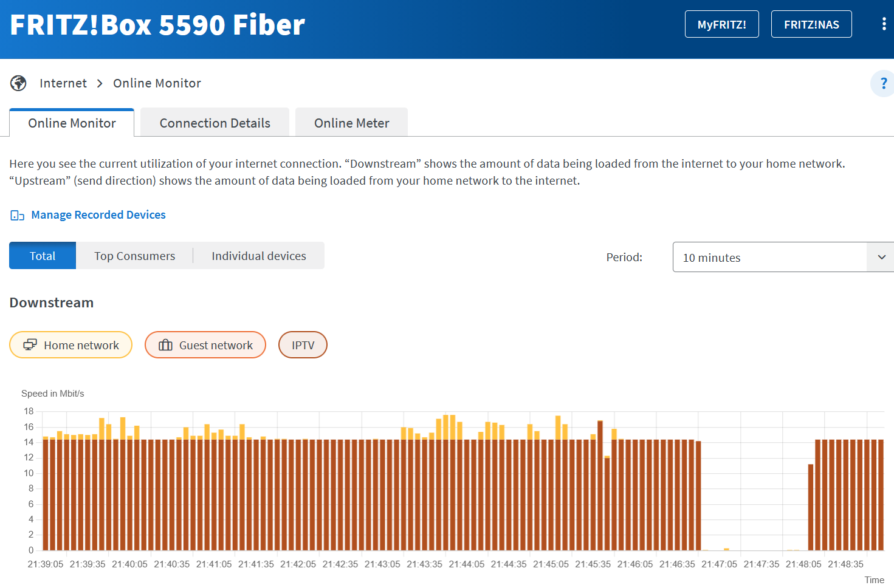Click the globe Internet icon in breadcrumb

[x=18, y=83]
